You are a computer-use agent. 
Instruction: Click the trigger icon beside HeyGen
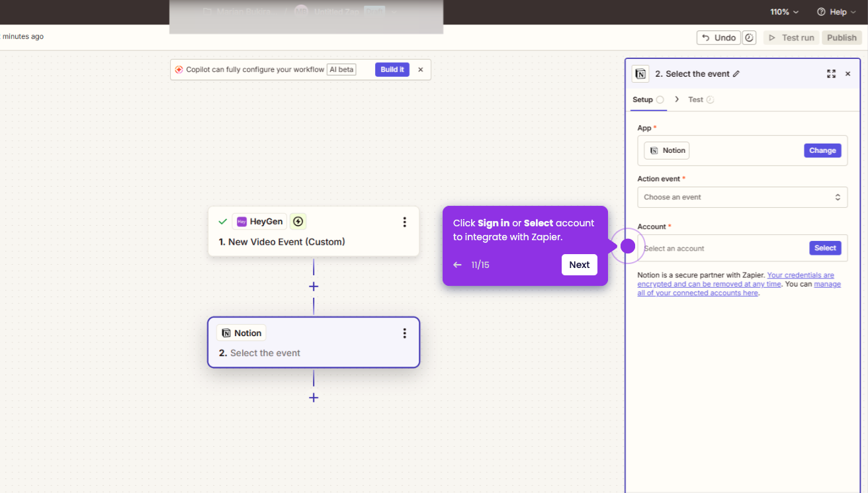pos(298,222)
